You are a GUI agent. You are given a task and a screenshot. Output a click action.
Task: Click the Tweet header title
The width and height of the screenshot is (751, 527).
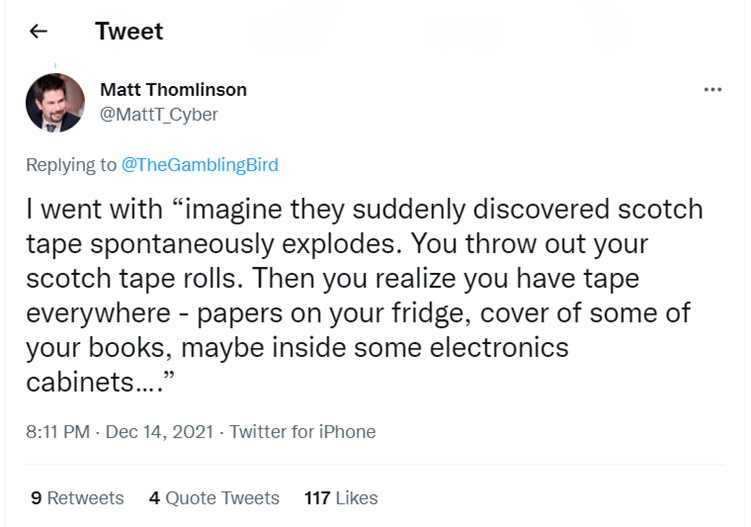click(129, 32)
